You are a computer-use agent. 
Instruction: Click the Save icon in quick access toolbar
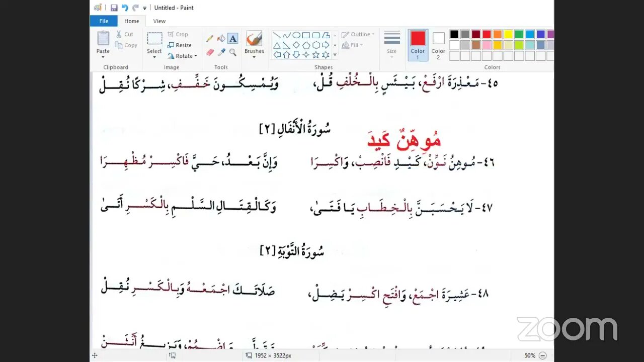tap(114, 8)
